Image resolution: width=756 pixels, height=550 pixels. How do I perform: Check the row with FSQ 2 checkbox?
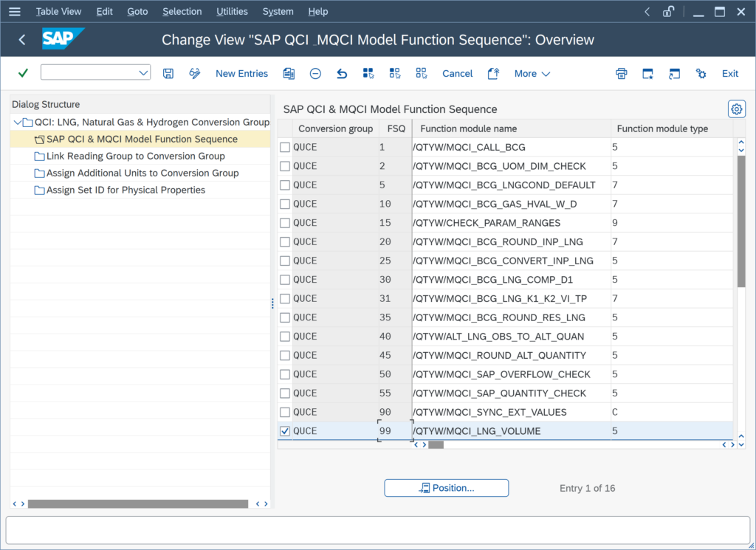pos(285,166)
